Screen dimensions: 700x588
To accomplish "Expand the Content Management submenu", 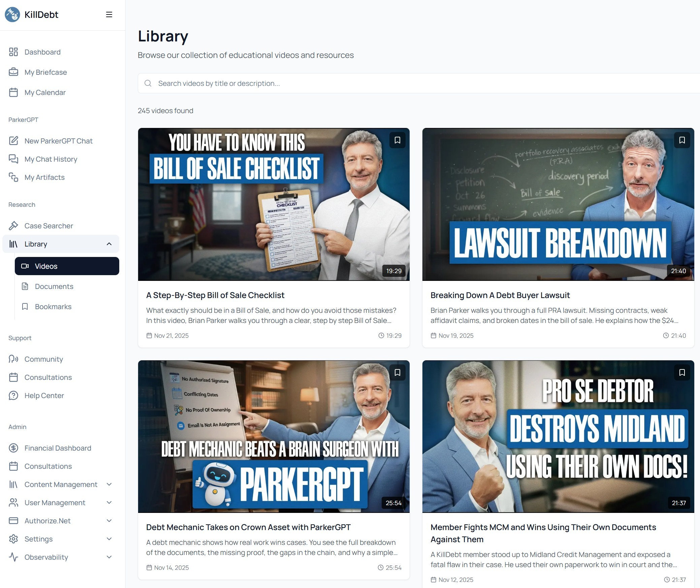I will (109, 484).
